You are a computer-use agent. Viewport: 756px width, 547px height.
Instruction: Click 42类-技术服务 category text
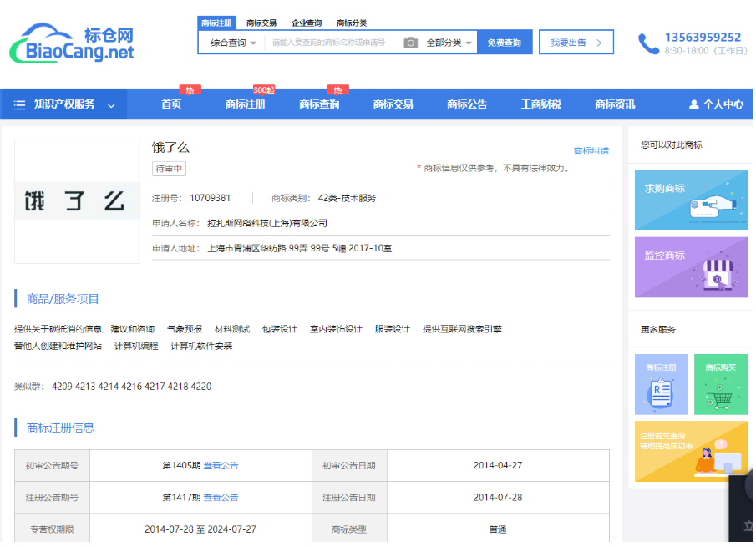348,198
